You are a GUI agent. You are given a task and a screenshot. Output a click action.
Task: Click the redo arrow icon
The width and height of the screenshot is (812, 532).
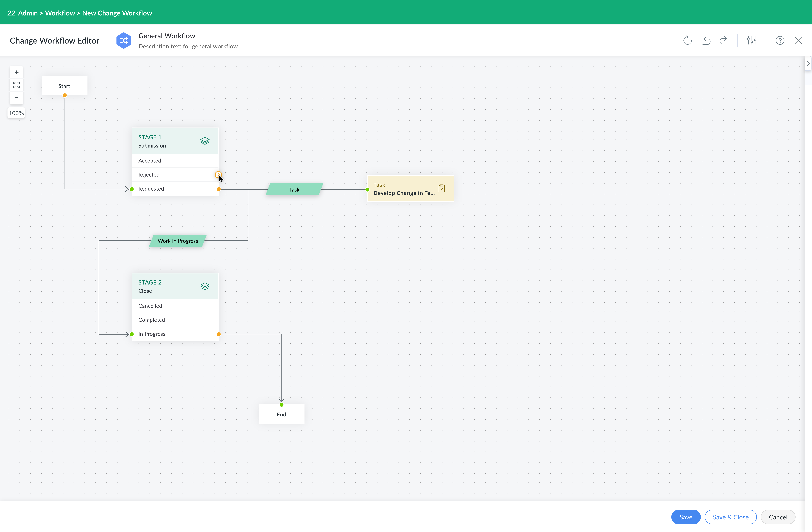click(x=724, y=41)
